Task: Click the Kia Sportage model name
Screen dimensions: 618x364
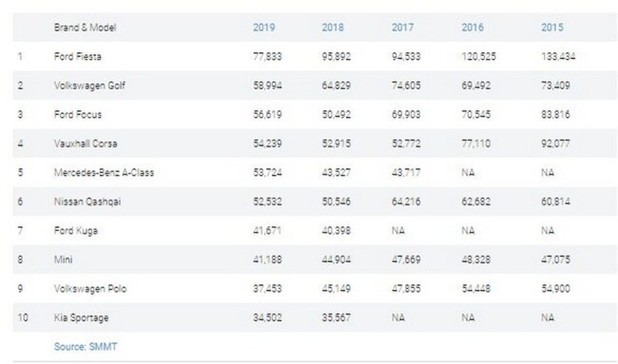Action: point(81,318)
